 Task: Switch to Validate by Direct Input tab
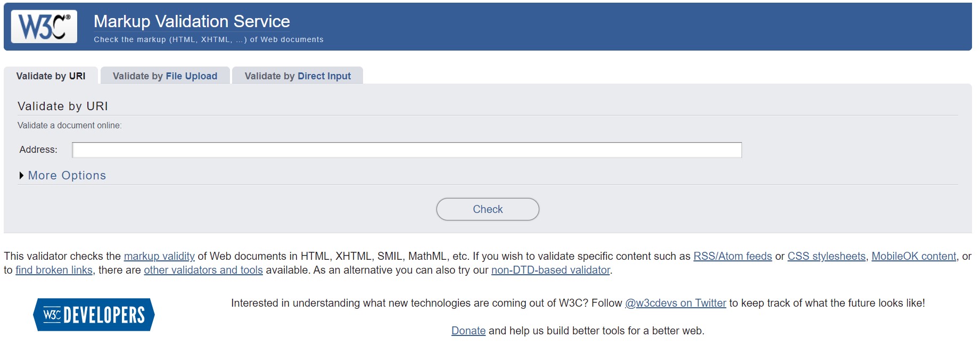point(298,76)
